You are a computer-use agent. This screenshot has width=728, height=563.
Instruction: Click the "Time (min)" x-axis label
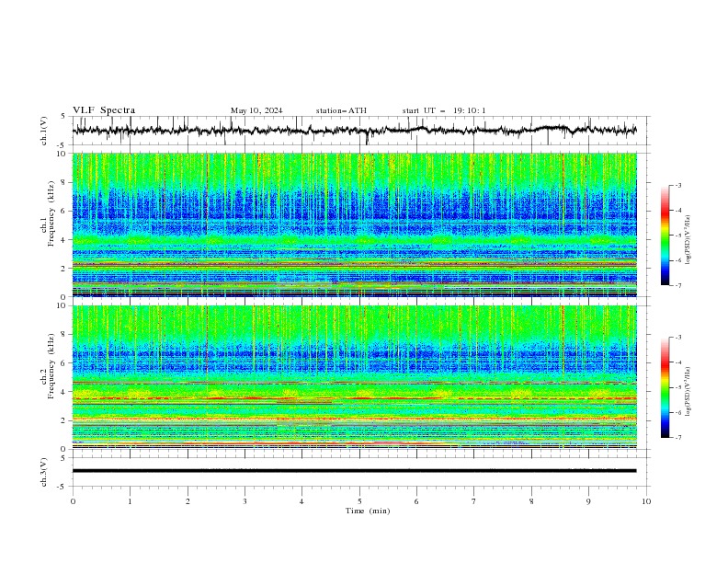[x=368, y=511]
